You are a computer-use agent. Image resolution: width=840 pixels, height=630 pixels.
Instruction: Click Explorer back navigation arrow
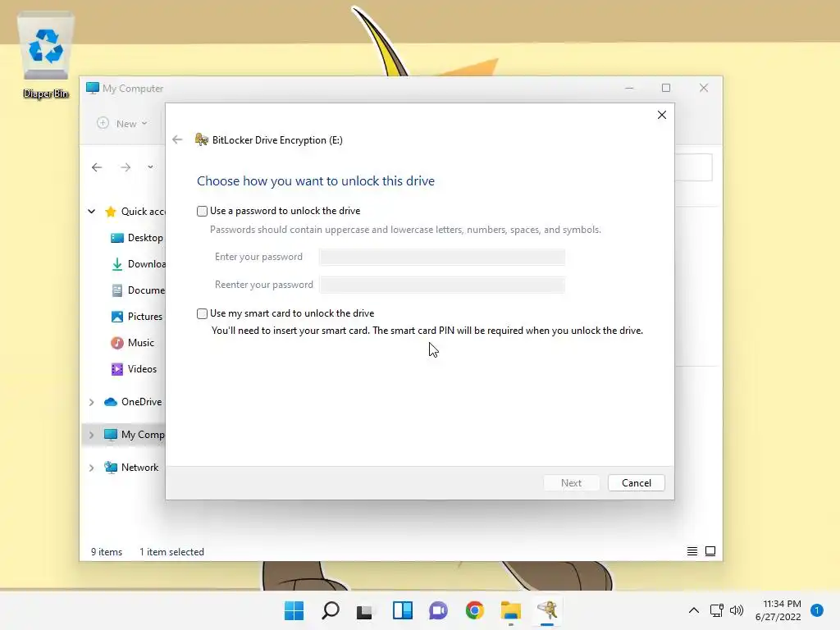(97, 167)
